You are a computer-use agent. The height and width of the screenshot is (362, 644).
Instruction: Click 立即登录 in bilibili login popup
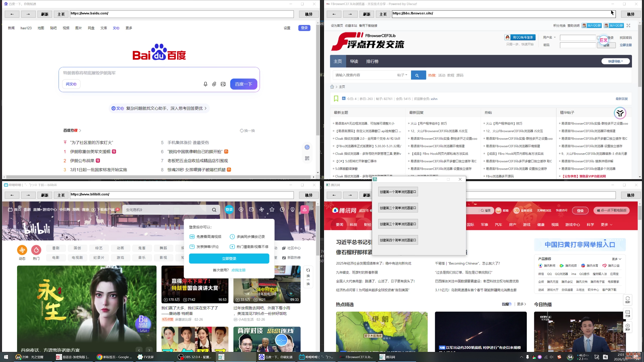click(229, 258)
